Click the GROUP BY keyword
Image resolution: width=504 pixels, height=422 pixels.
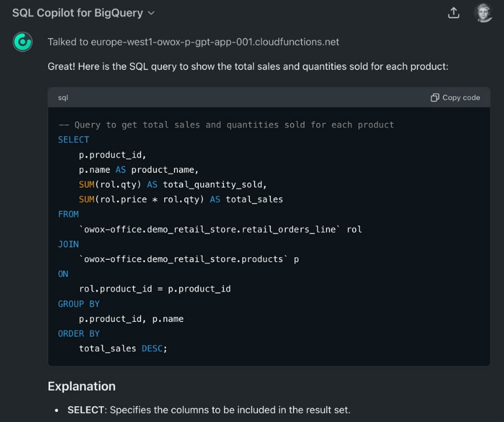click(x=79, y=304)
